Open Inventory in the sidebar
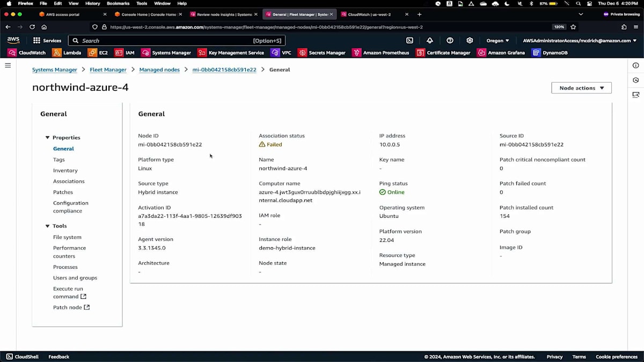Screen dimensions: 644x362 coord(65,171)
